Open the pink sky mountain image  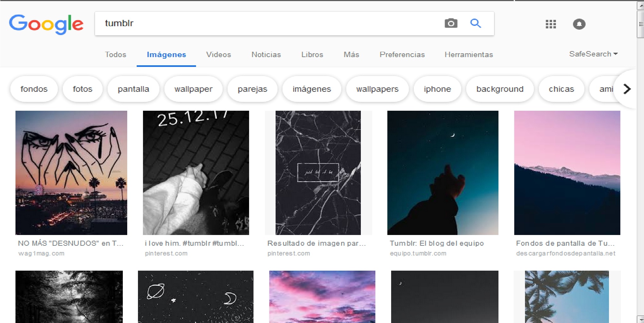[x=567, y=173]
